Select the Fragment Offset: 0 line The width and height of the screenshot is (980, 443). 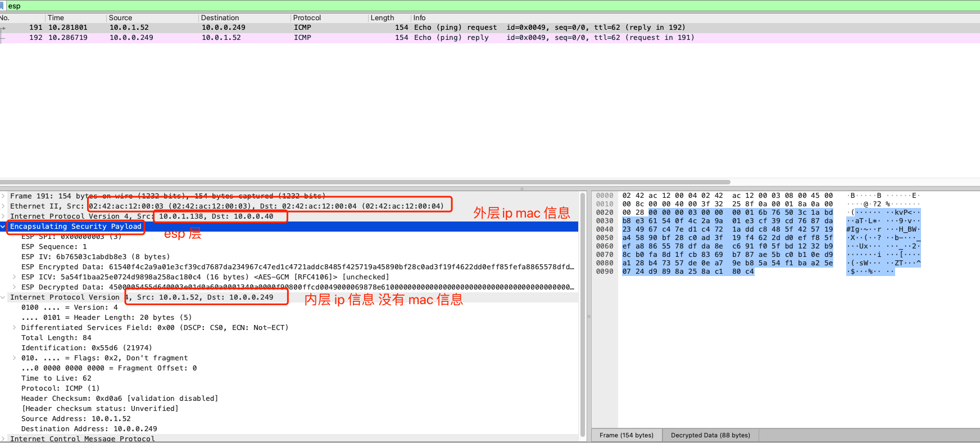(x=109, y=368)
